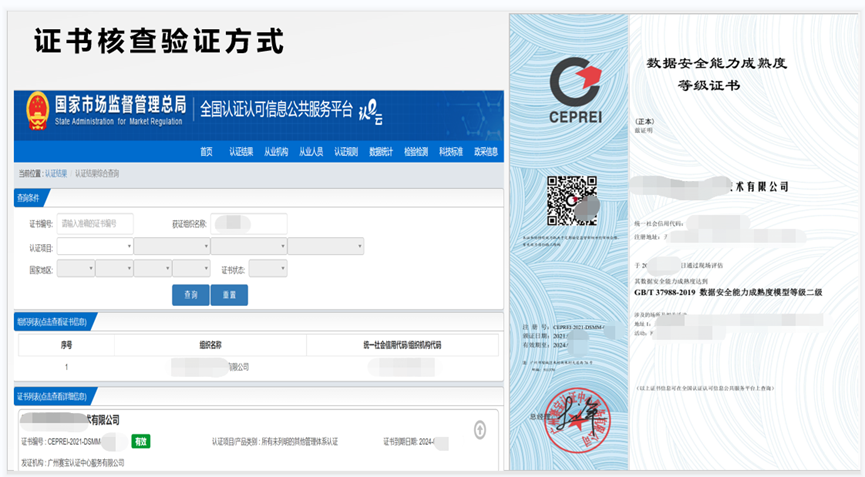
Task: Click the green 有效 status badge
Action: coord(140,441)
